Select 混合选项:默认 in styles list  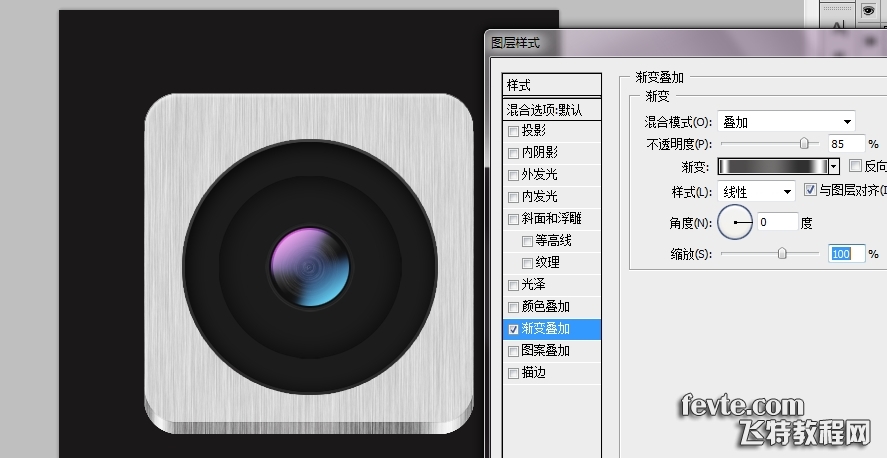tap(552, 109)
